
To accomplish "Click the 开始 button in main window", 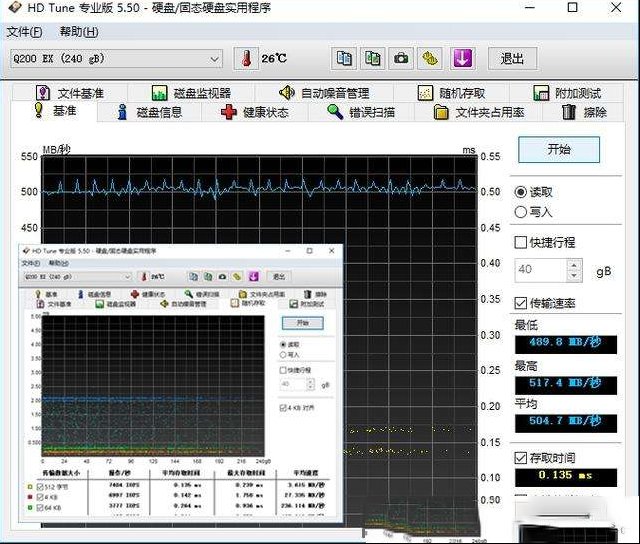I will tap(559, 149).
